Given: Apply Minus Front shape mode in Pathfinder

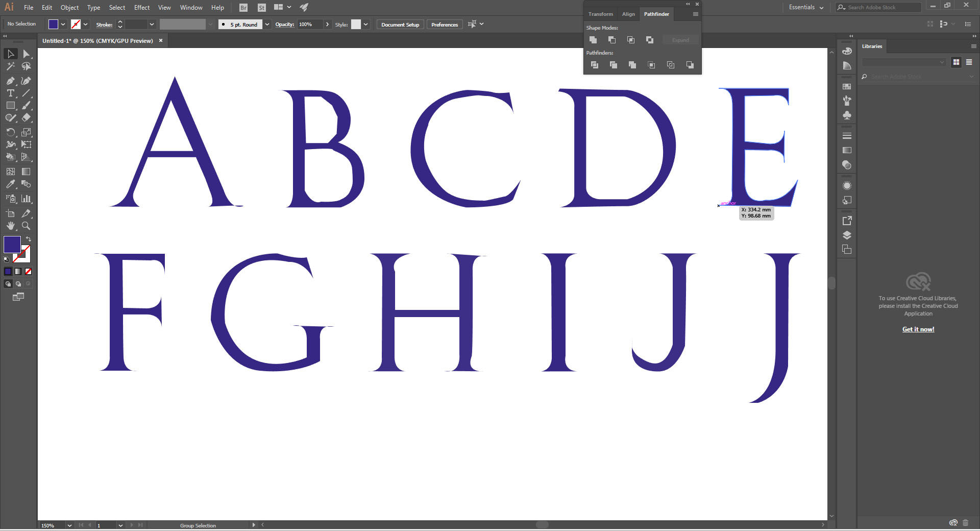Looking at the screenshot, I should click(x=612, y=40).
